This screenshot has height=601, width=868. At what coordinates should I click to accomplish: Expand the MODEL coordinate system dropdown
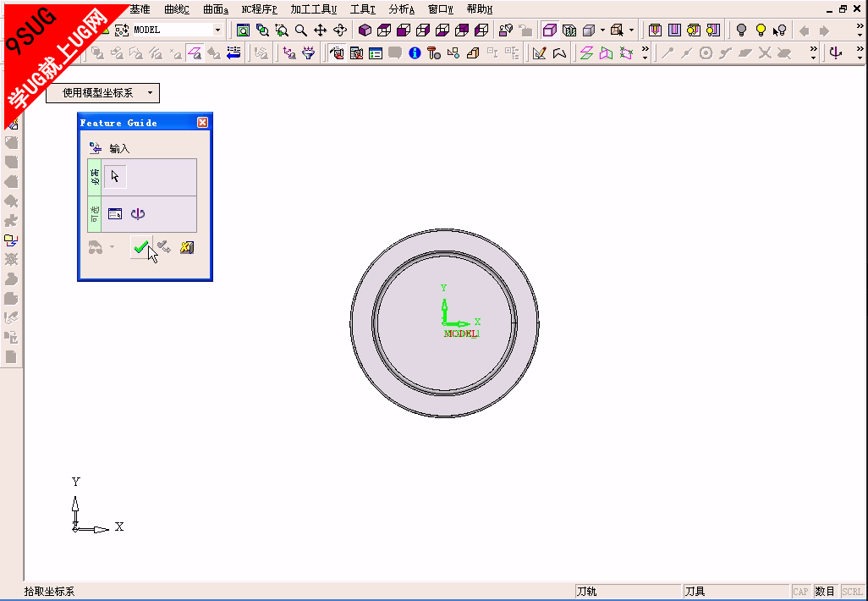pos(217,30)
